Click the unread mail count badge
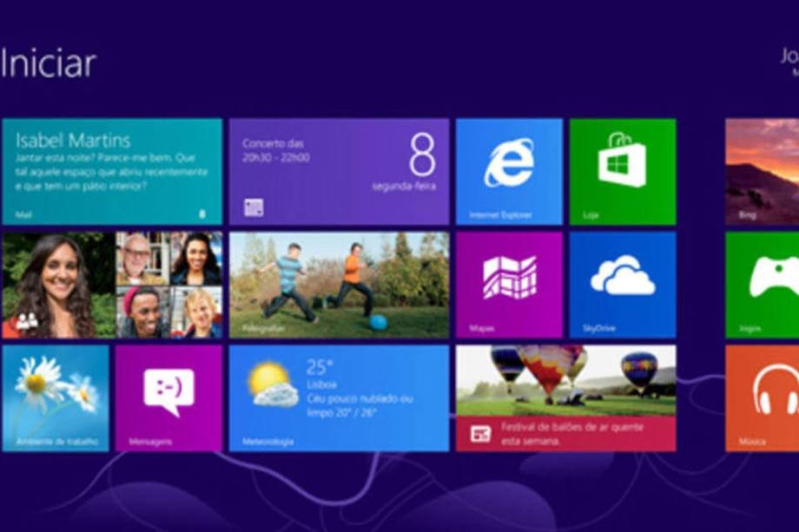 pos(201,213)
